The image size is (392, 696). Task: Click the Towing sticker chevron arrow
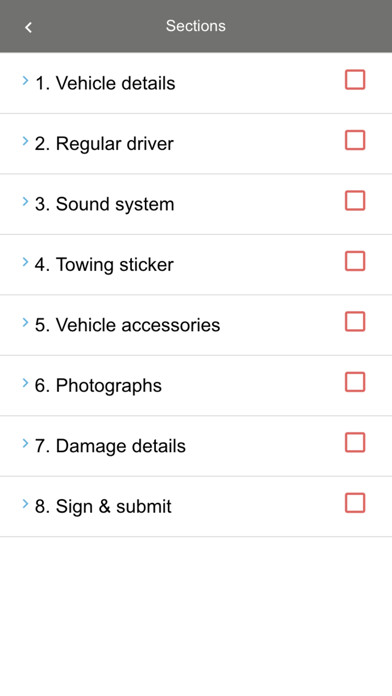(x=25, y=261)
